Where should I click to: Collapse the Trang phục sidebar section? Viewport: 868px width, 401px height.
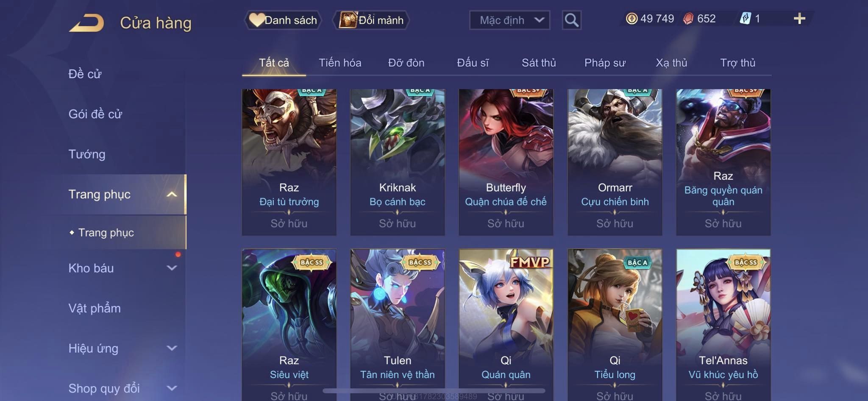pos(172,195)
